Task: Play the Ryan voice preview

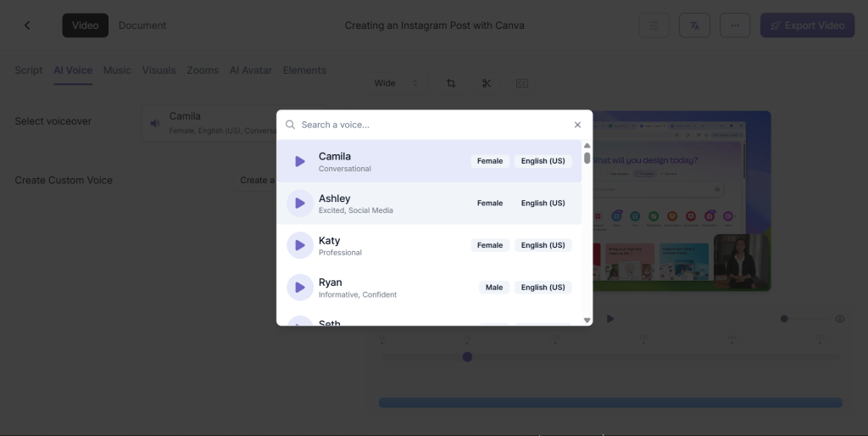Action: pos(300,288)
